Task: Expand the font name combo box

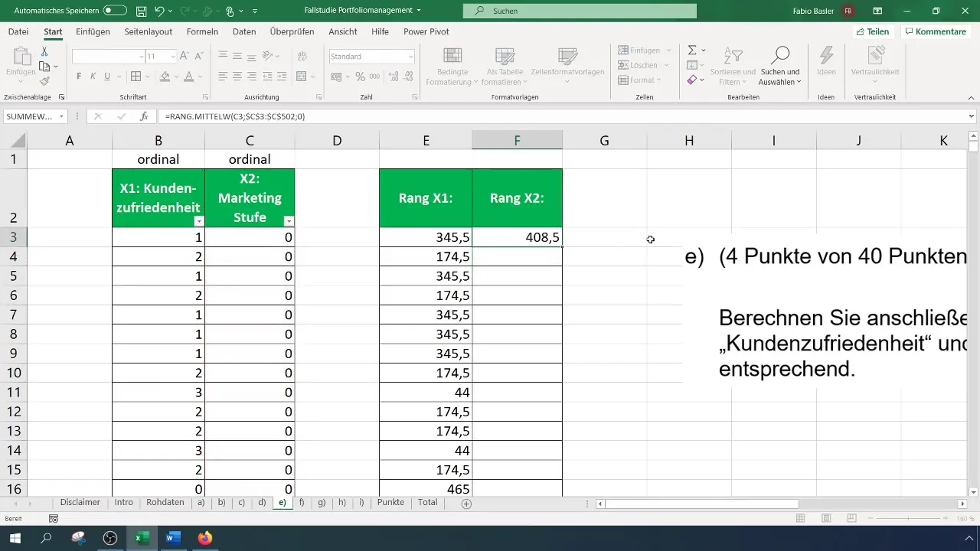Action: (x=142, y=57)
